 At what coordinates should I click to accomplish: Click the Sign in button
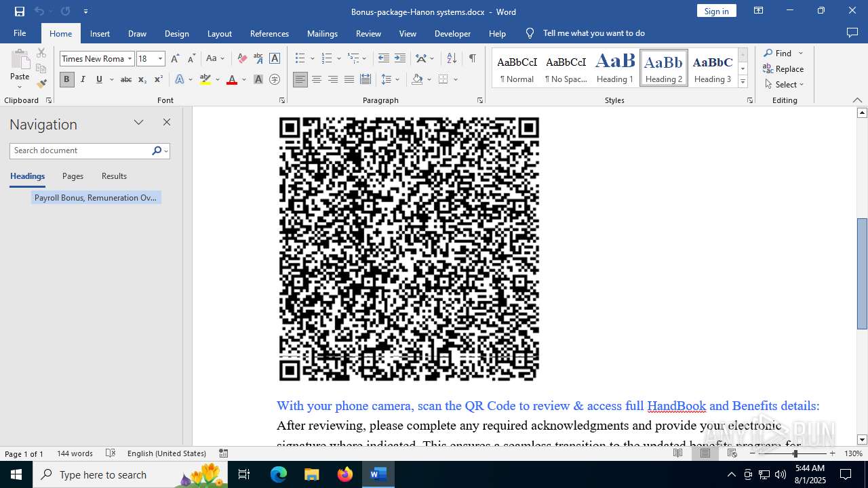716,11
